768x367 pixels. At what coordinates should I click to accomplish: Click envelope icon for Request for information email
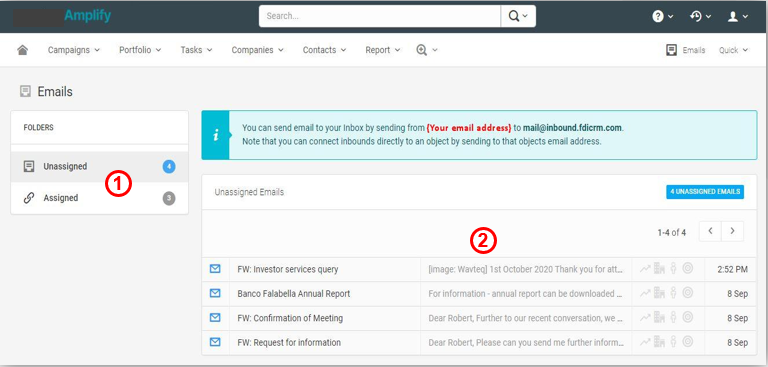tap(215, 342)
